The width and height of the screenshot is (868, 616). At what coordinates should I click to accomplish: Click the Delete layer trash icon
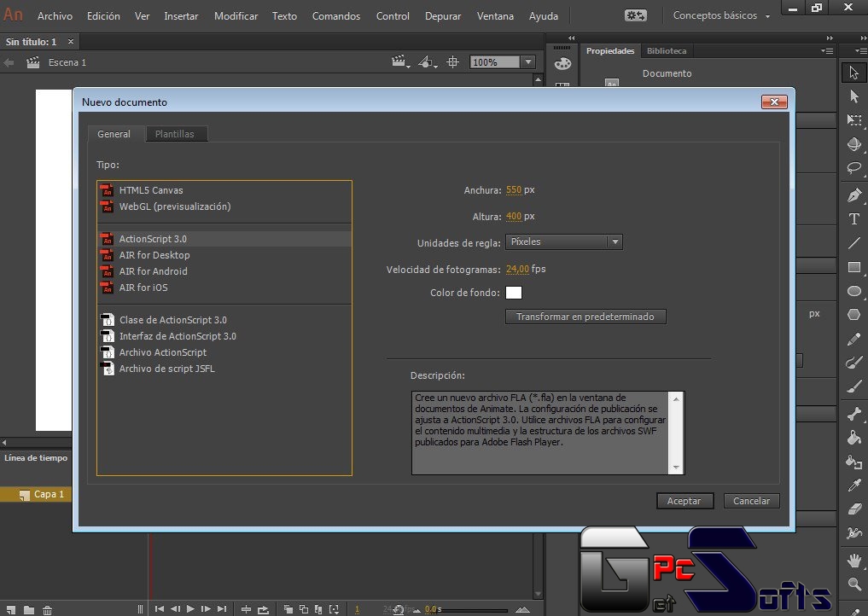click(47, 610)
